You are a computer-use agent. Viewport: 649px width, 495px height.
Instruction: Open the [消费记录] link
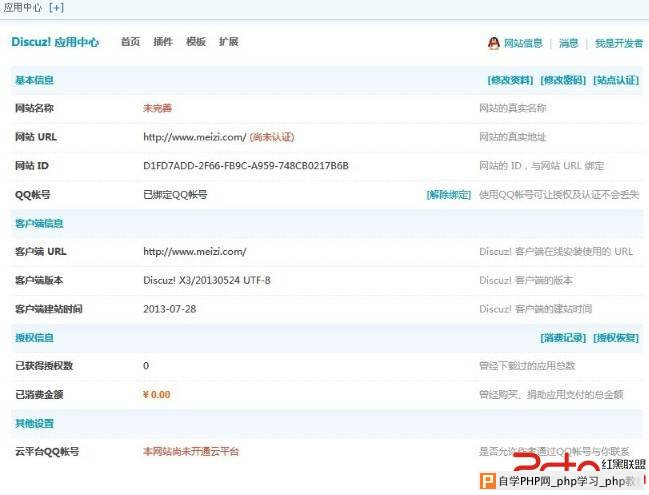tap(563, 338)
